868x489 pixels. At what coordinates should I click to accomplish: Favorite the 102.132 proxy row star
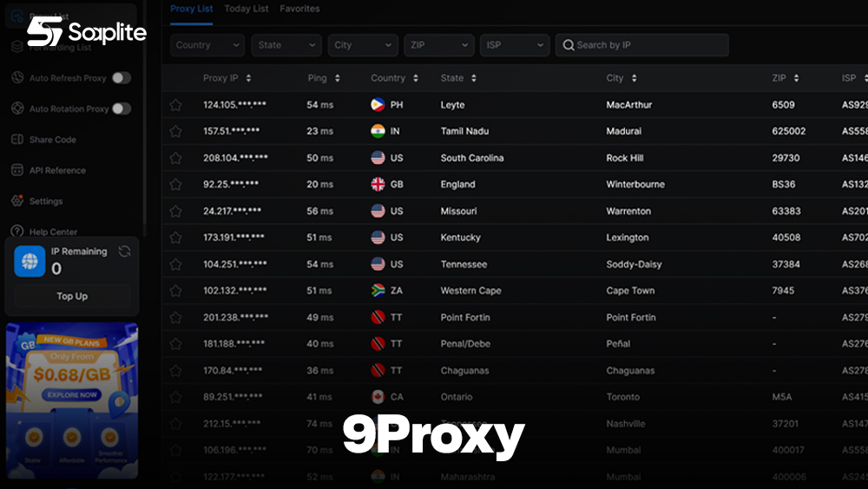pyautogui.click(x=175, y=291)
